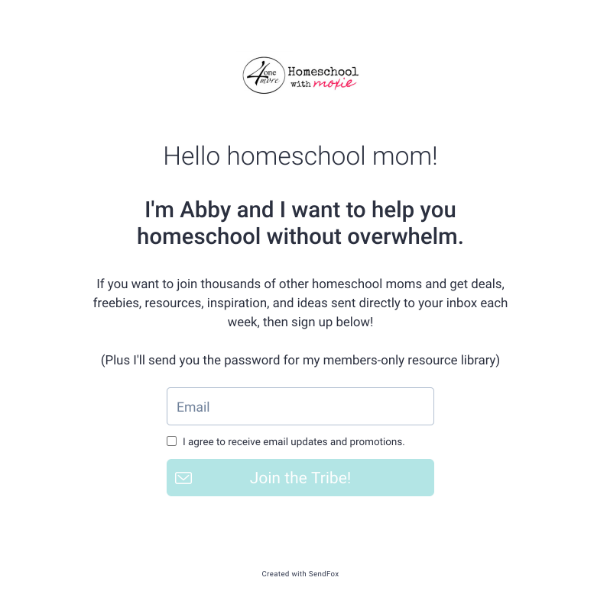Click the 'Join the Tribe!' button label text
Image resolution: width=597 pixels, height=606 pixels.
pyautogui.click(x=300, y=478)
